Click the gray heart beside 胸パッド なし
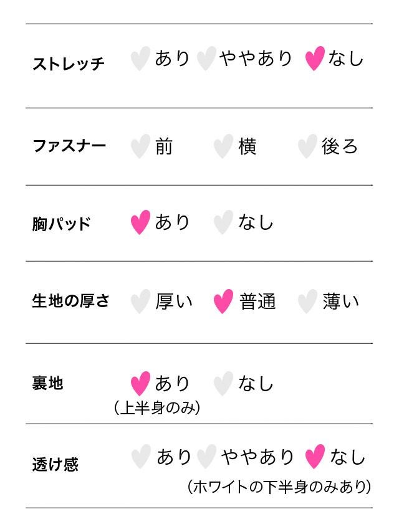The image size is (399, 532). point(223,223)
